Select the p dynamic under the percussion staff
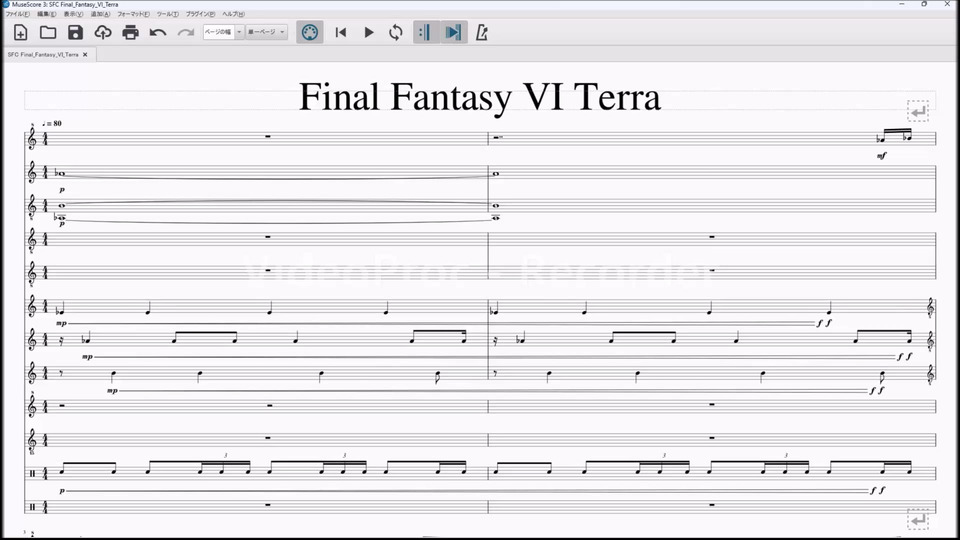Viewport: 960px width, 540px height. point(62,491)
